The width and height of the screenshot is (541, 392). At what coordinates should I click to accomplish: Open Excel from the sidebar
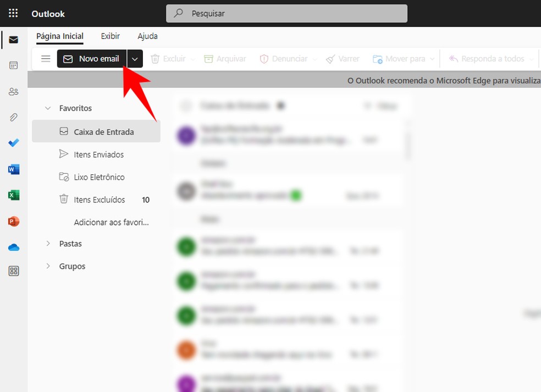click(x=14, y=195)
